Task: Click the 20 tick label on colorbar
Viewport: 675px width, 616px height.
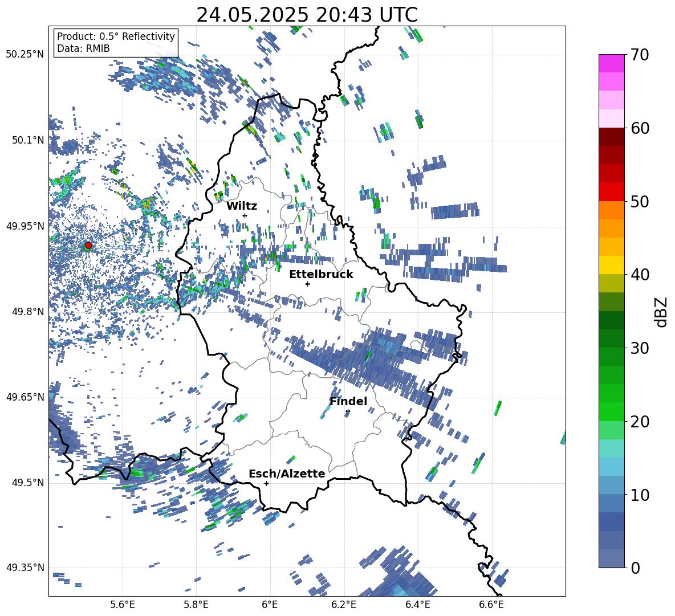Action: pos(640,422)
